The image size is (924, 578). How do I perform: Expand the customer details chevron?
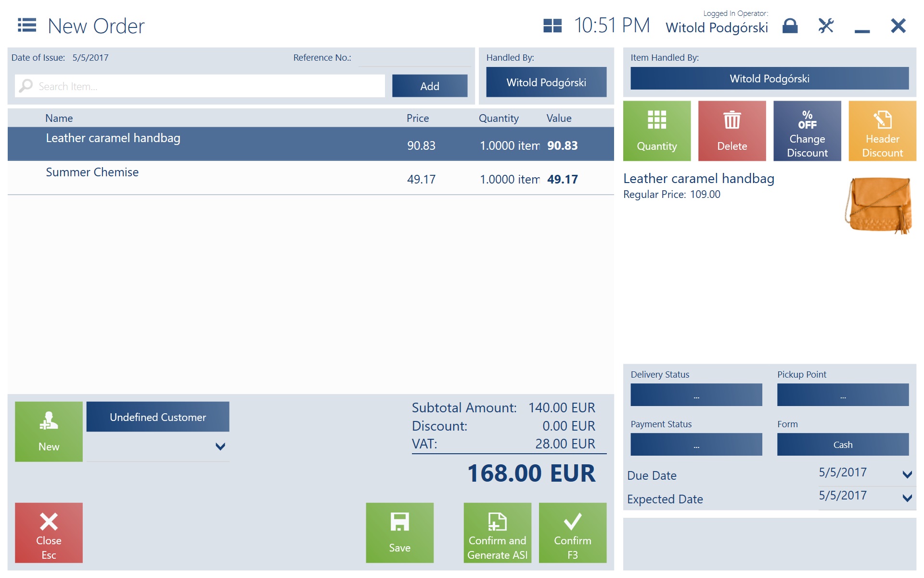[x=220, y=447]
